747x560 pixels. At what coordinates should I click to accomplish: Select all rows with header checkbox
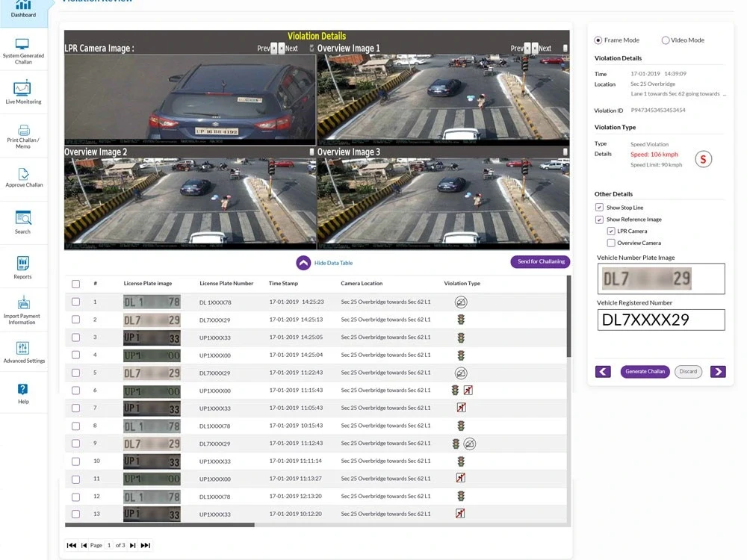click(75, 284)
